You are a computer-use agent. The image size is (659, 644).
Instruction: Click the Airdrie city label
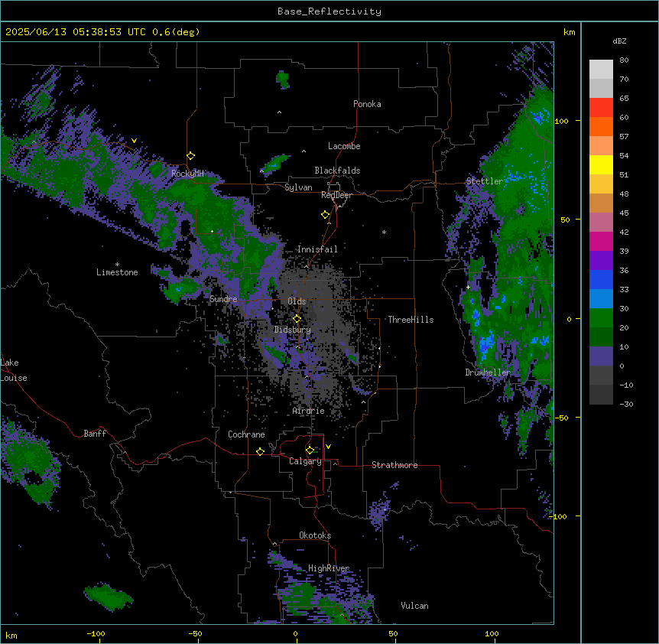(308, 411)
